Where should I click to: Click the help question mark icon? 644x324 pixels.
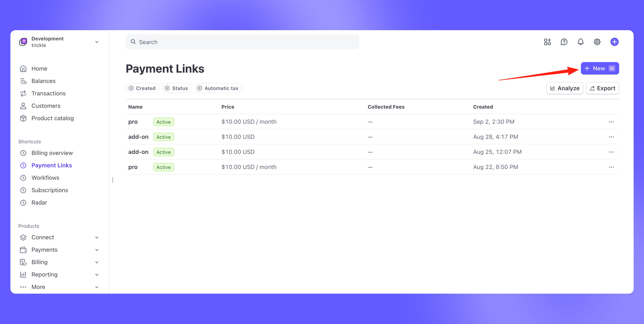(x=564, y=42)
